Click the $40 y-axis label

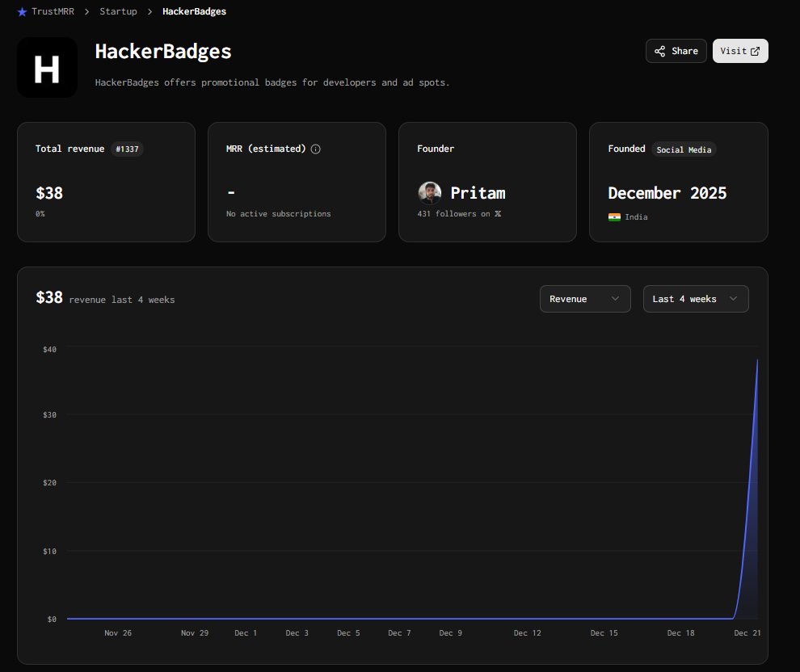point(49,349)
